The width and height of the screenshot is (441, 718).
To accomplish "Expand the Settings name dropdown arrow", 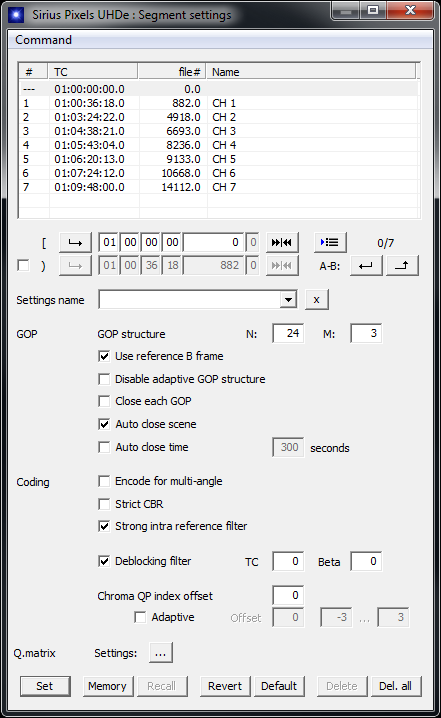I will click(288, 300).
